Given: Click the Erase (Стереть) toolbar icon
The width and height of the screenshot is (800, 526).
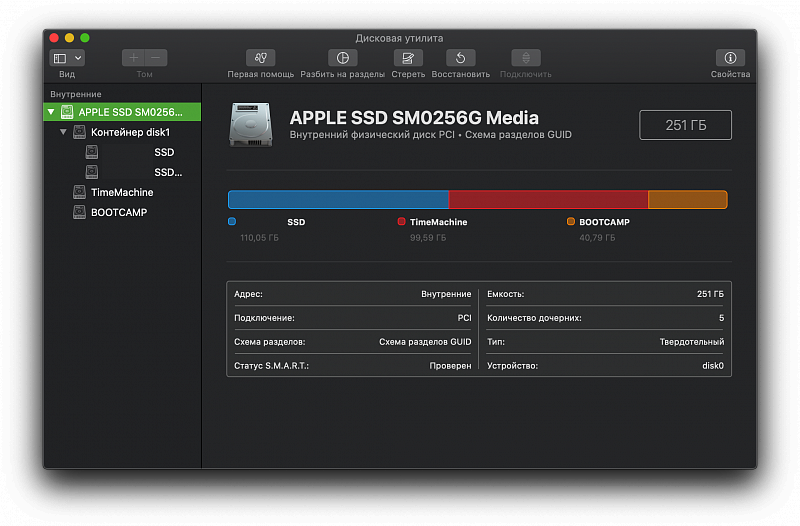Looking at the screenshot, I should (408, 58).
